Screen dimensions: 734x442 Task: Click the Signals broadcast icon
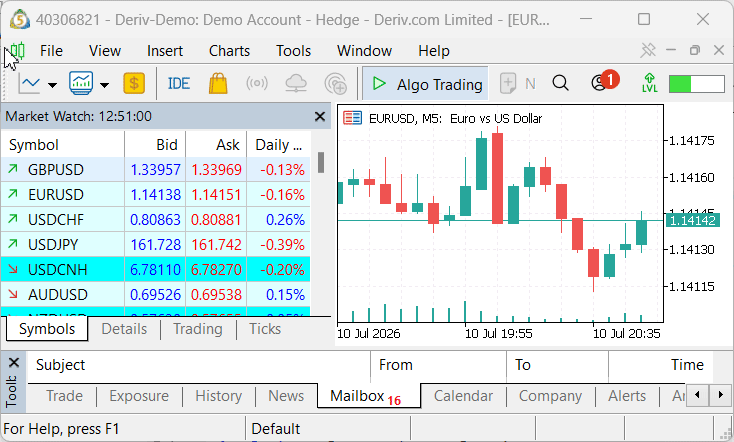tap(257, 84)
